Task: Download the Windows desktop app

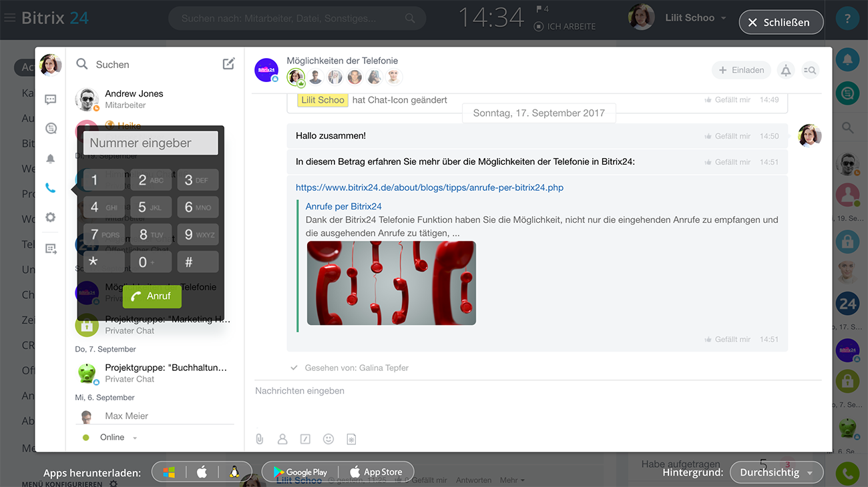Action: coord(169,472)
